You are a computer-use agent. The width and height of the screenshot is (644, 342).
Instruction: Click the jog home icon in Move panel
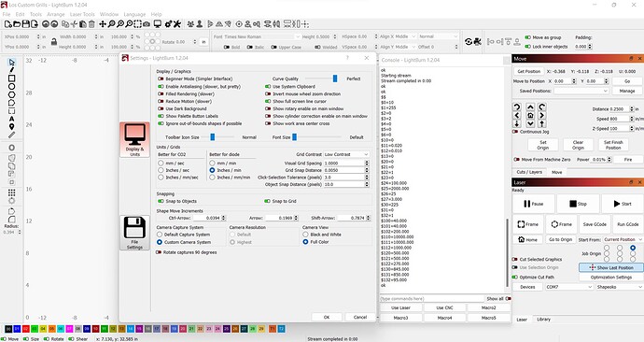pos(530,115)
